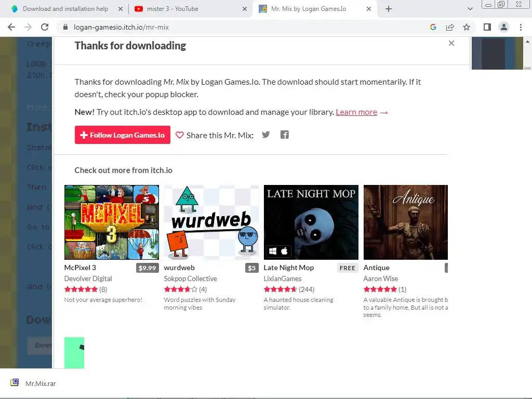Image resolution: width=532 pixels, height=399 pixels.
Task: Click the $9.99 price tag
Action: (x=147, y=268)
